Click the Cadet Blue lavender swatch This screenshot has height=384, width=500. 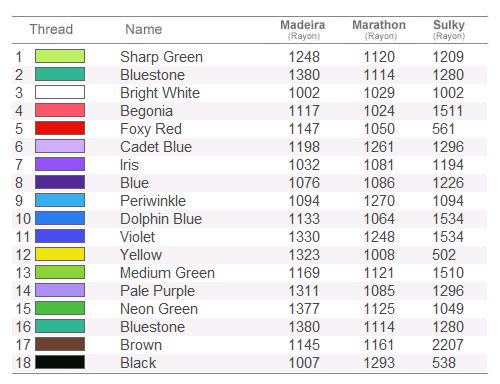[x=60, y=146]
